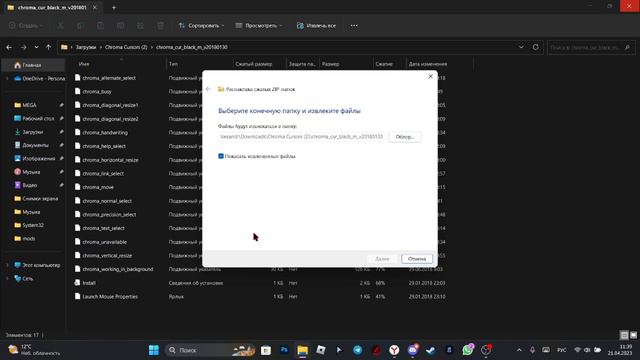Click Chroma Cursors (2) in the breadcrumb path
The width and height of the screenshot is (640, 360).
pyautogui.click(x=126, y=47)
